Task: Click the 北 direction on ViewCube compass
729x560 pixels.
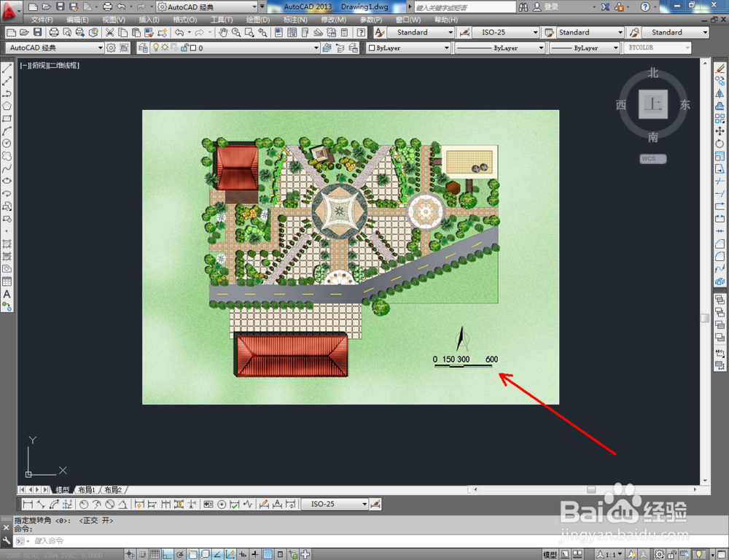Action: pos(653,73)
